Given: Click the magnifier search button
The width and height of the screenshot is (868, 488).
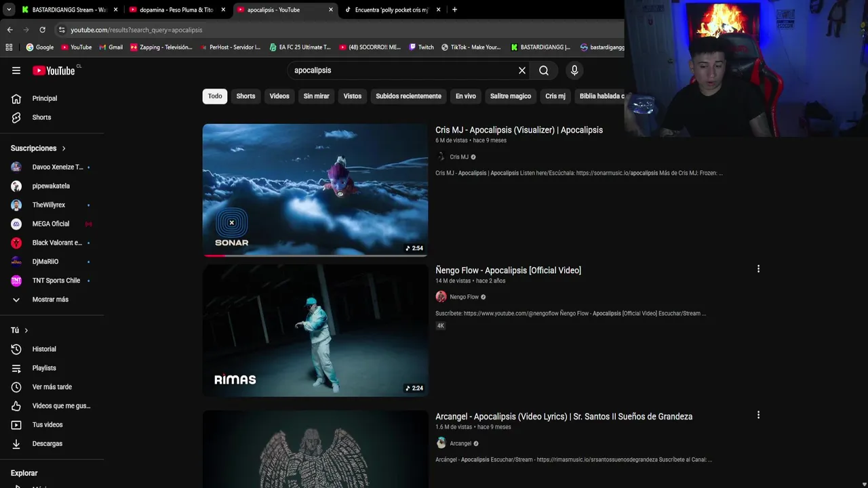Looking at the screenshot, I should click(x=544, y=70).
